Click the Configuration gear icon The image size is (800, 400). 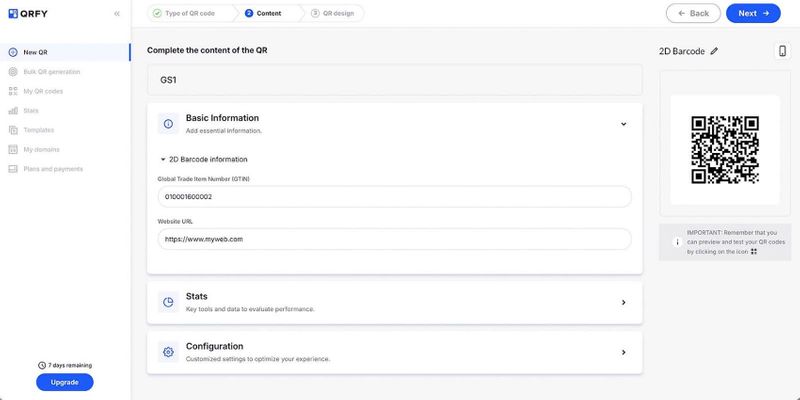[168, 352]
